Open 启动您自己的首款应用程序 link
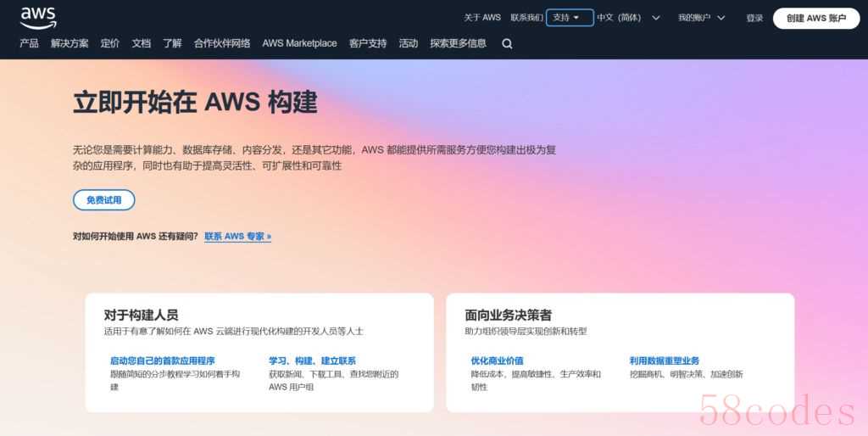868x436 pixels. pyautogui.click(x=162, y=361)
